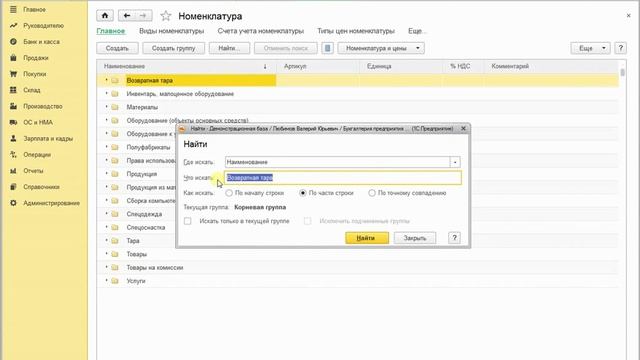Image resolution: width=640 pixels, height=360 pixels.
Task: Add Номенклатура to favorites with the star
Action: click(166, 16)
